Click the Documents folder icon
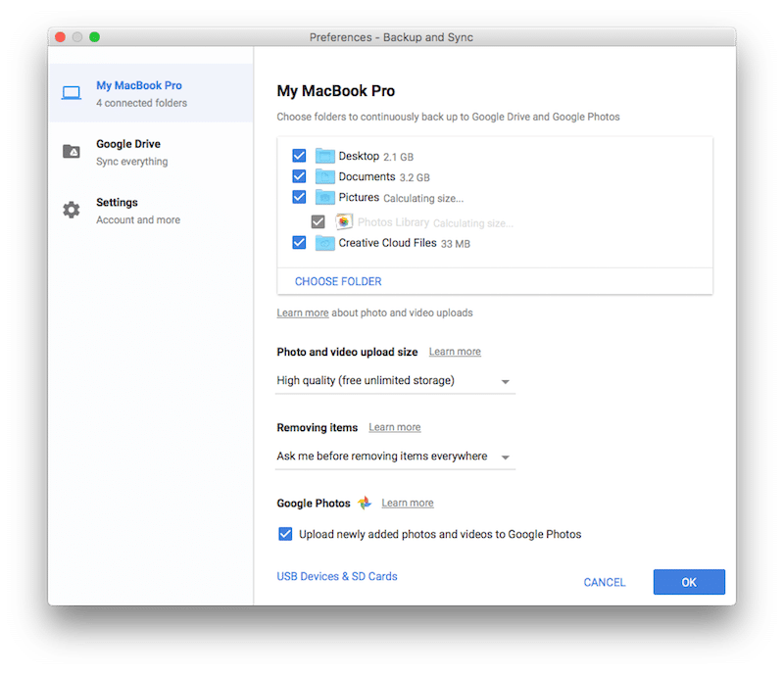 [324, 177]
